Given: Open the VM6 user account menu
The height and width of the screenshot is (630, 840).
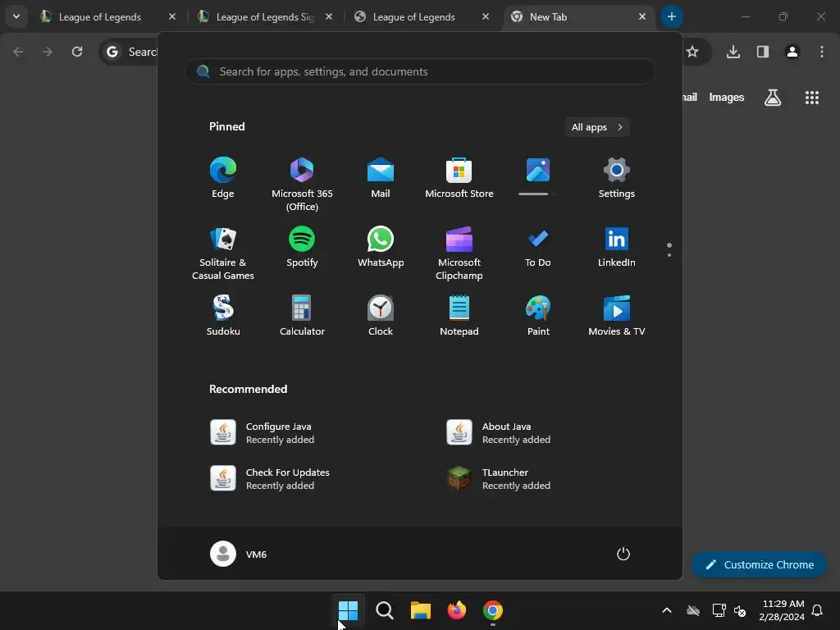Looking at the screenshot, I should point(239,554).
